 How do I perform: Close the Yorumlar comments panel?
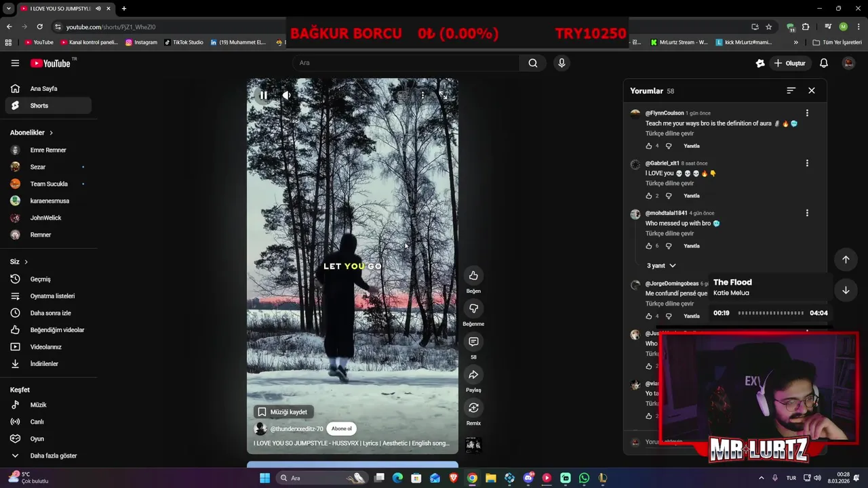(x=812, y=90)
